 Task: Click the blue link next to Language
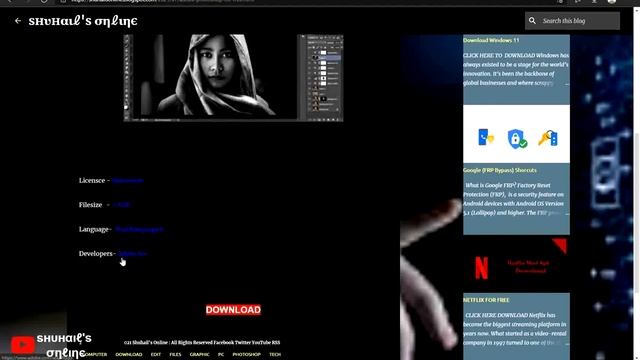click(139, 229)
